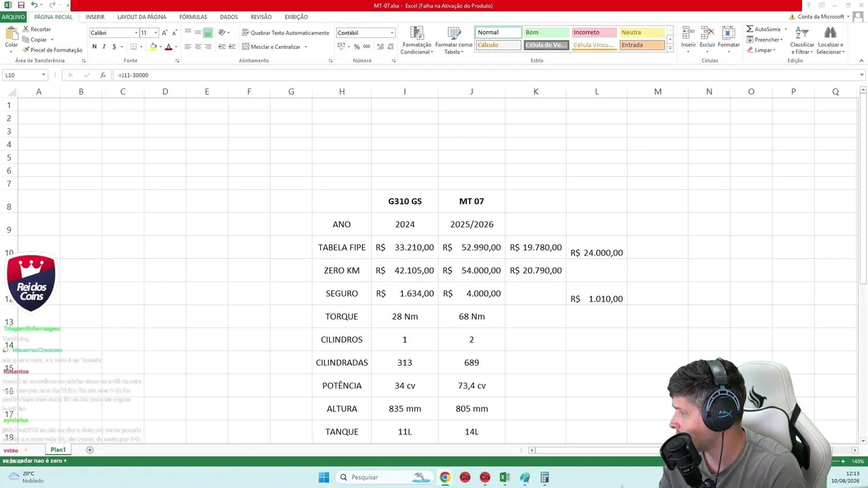Viewport: 868px width, 488px height.
Task: Toggle bottom vertical alignment
Action: click(208, 33)
